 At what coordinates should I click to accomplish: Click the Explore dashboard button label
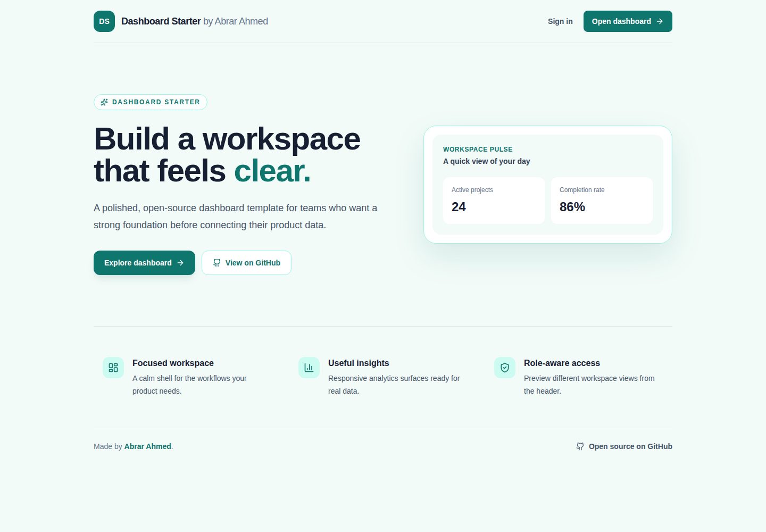click(x=138, y=263)
